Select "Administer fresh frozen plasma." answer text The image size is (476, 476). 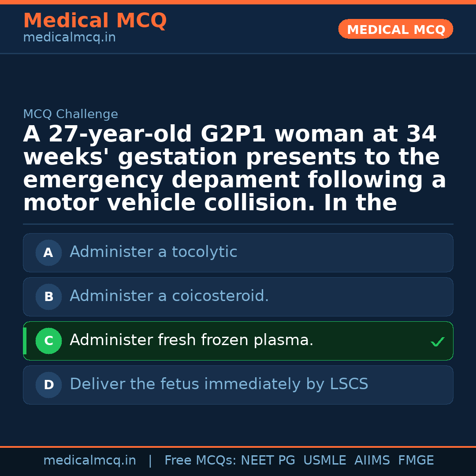(191, 340)
